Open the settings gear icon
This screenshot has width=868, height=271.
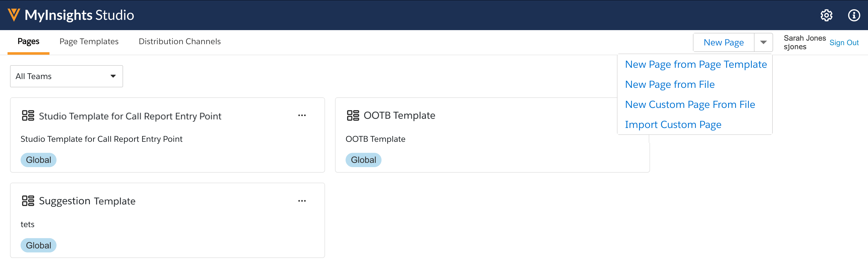pyautogui.click(x=826, y=15)
